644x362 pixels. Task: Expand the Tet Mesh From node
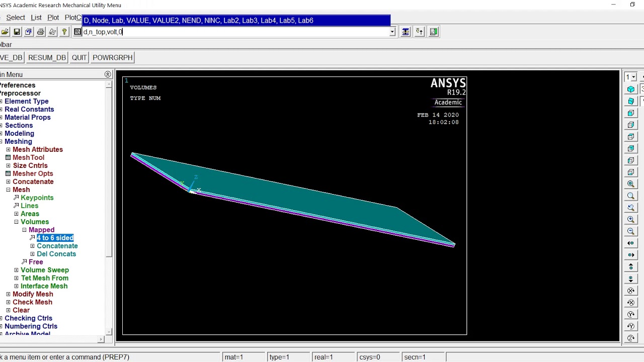[x=16, y=278]
